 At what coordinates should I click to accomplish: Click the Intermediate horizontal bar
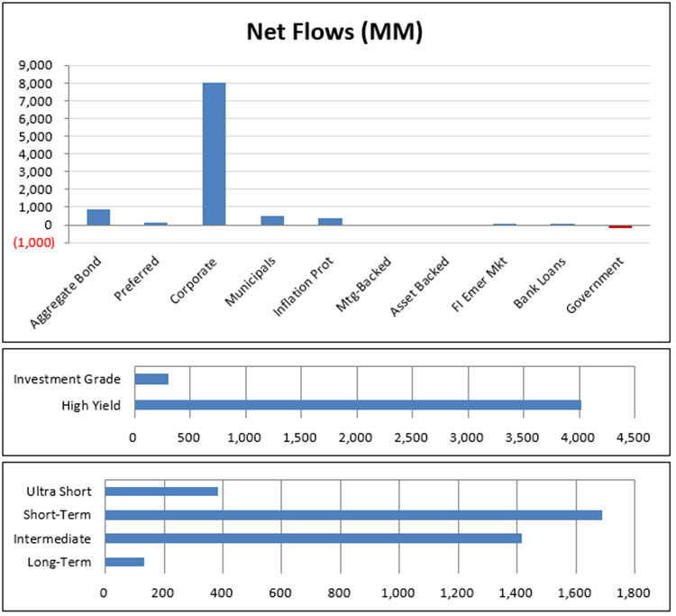[313, 538]
